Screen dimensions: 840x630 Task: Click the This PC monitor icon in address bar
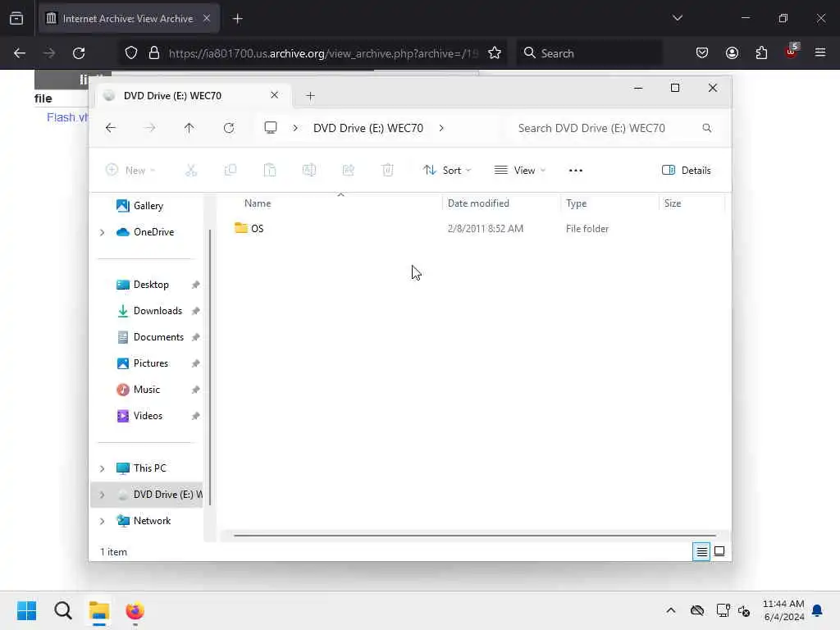click(271, 128)
